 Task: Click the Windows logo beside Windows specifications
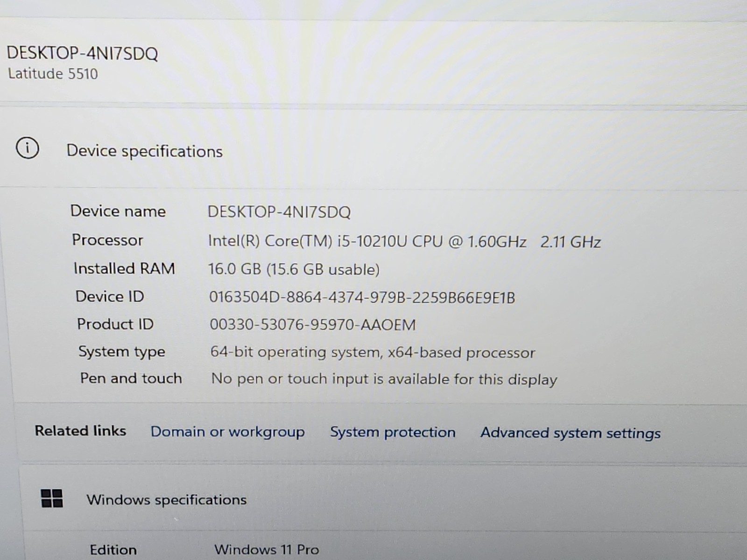tap(52, 498)
